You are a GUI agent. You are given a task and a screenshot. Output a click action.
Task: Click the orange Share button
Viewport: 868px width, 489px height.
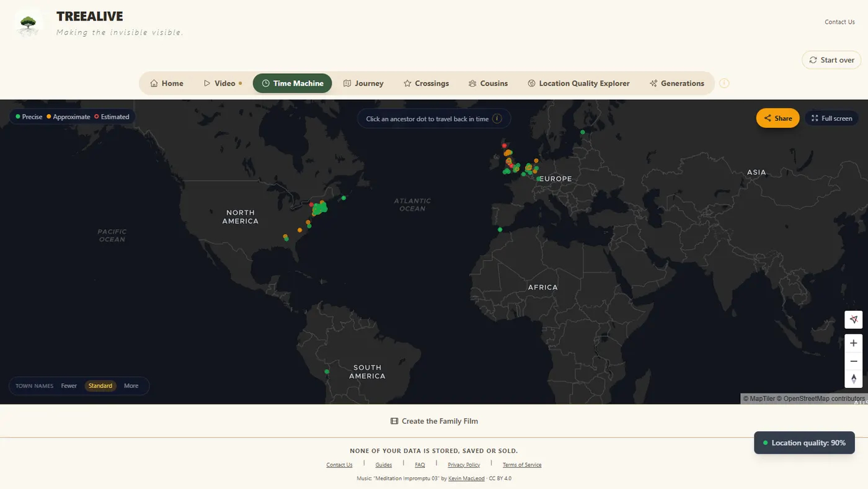tap(777, 118)
